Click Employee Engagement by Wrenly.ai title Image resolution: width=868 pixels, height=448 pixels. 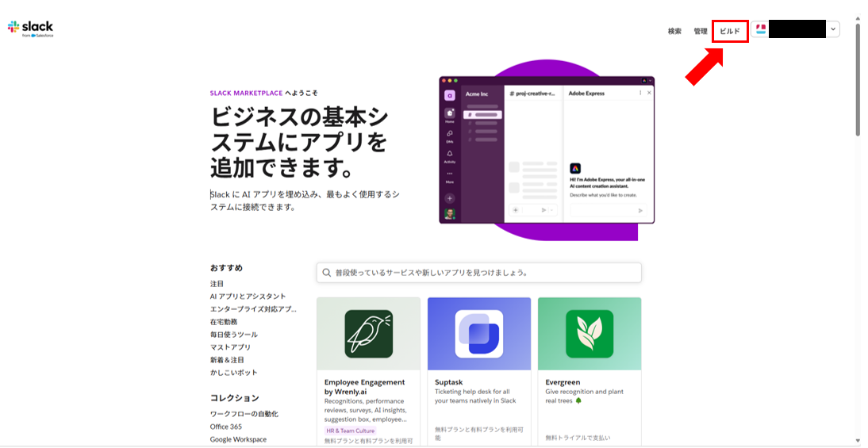tap(364, 387)
